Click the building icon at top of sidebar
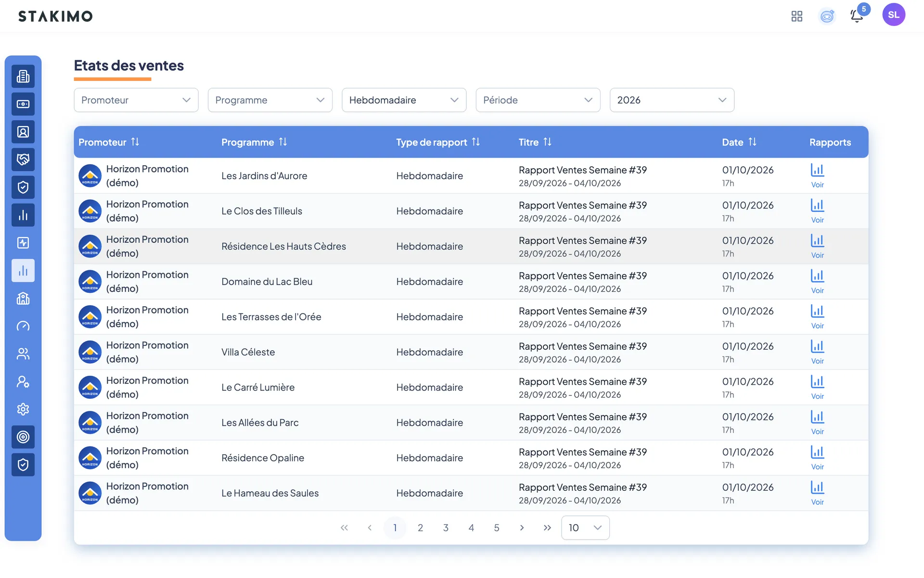924x578 pixels. point(23,76)
